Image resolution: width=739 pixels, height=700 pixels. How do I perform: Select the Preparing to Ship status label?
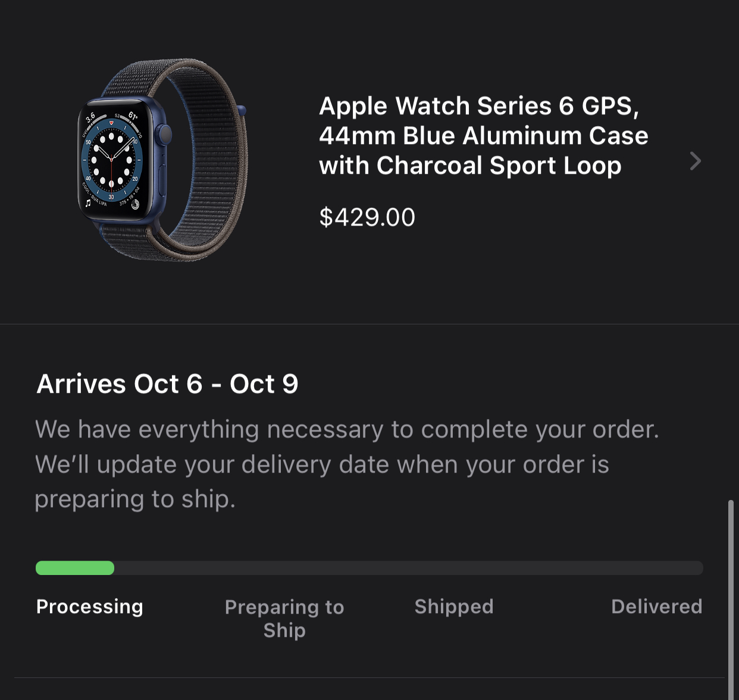(x=284, y=618)
